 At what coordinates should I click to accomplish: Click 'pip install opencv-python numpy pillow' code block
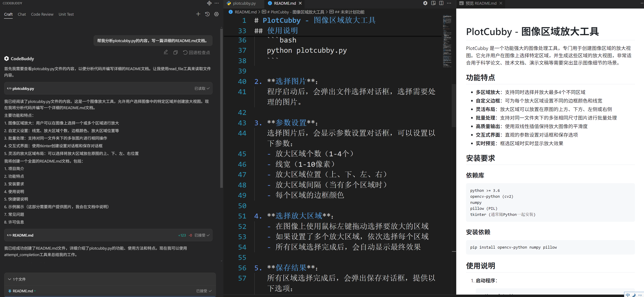[x=550, y=247]
